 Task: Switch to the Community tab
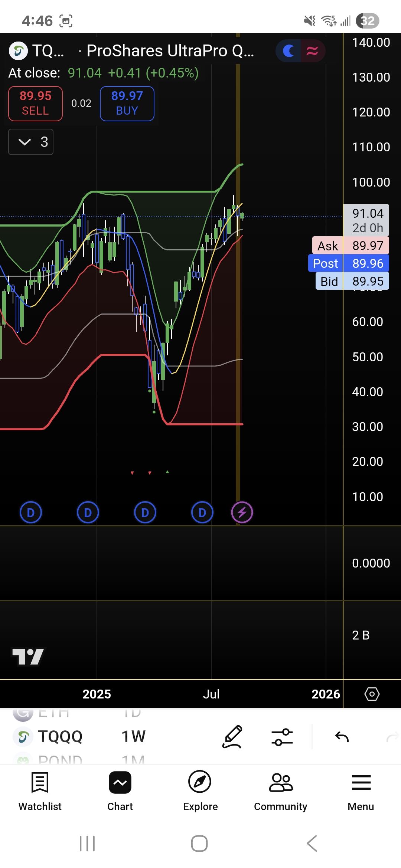pyautogui.click(x=281, y=792)
